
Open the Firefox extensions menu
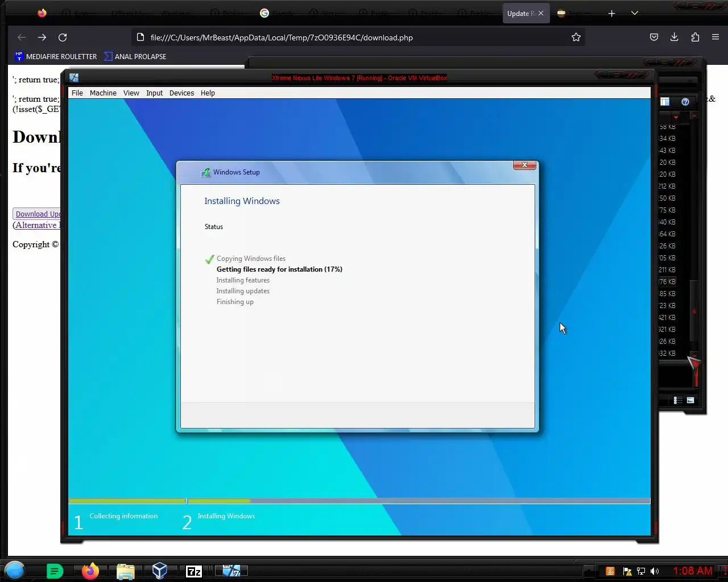(x=695, y=38)
